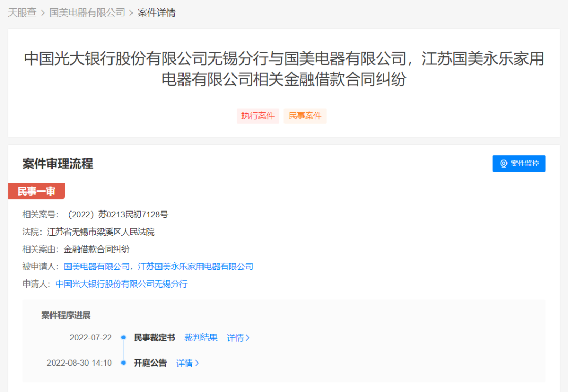
Task: Click the 案件审理流程 heading
Action: coord(58,164)
